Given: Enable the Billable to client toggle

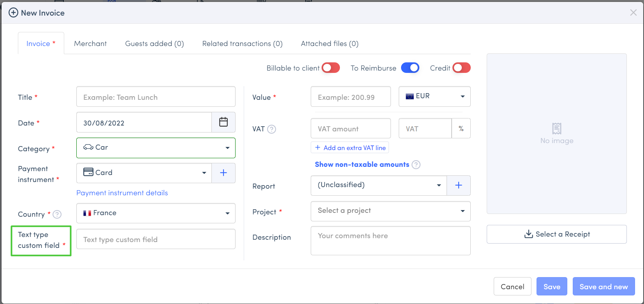Looking at the screenshot, I should (x=331, y=68).
